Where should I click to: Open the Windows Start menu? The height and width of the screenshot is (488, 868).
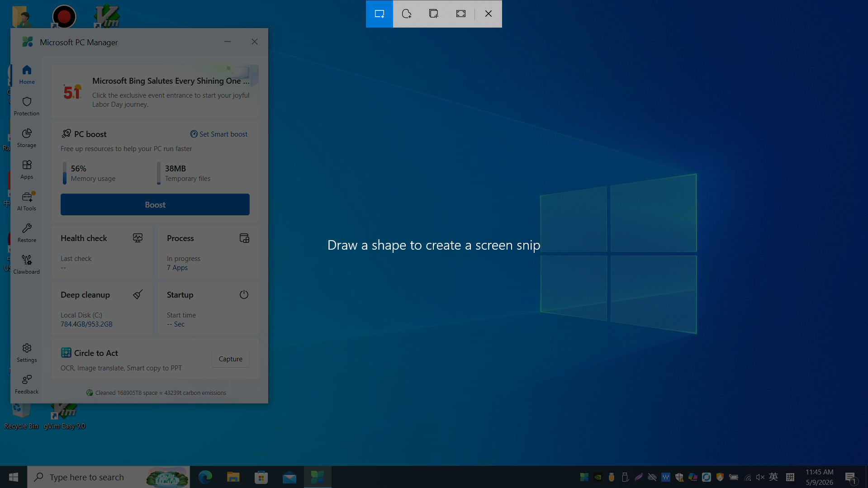[14, 477]
